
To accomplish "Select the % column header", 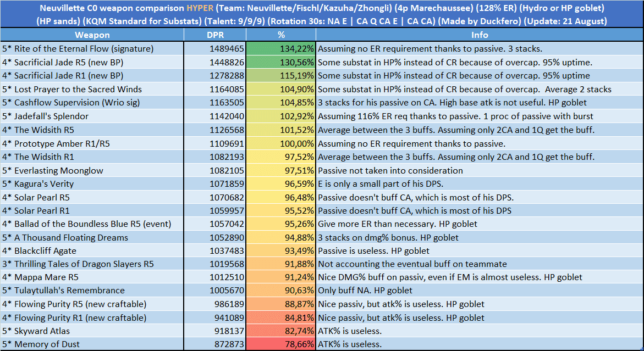I will point(280,35).
